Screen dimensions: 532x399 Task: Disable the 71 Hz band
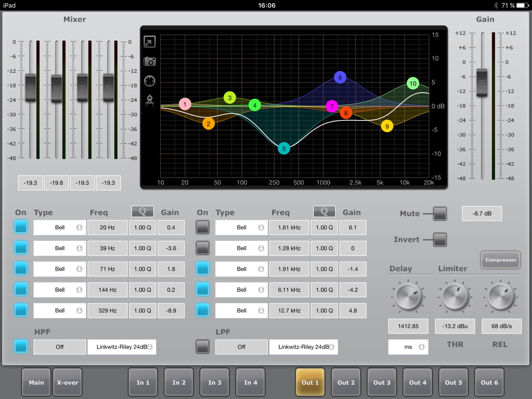click(x=21, y=268)
